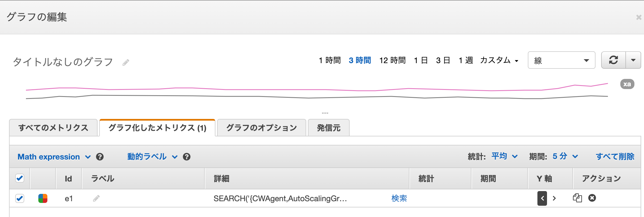Viewport: 644px width, 217px height.
Task: Open help icon next to 動的ラベル
Action: tap(187, 157)
